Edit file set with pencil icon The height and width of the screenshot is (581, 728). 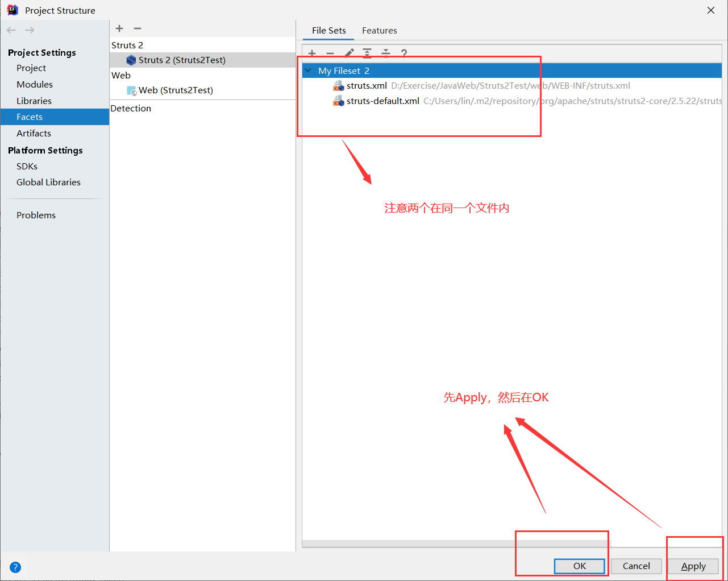[x=349, y=53]
